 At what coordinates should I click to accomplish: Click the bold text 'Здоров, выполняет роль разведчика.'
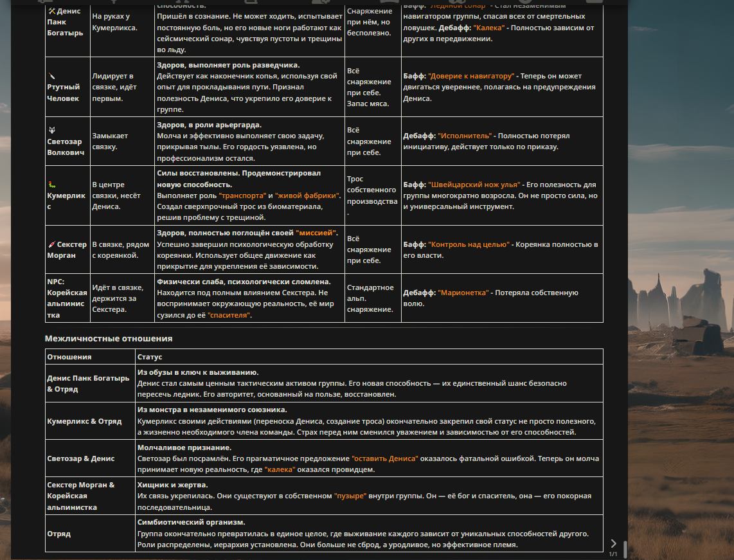coord(228,65)
